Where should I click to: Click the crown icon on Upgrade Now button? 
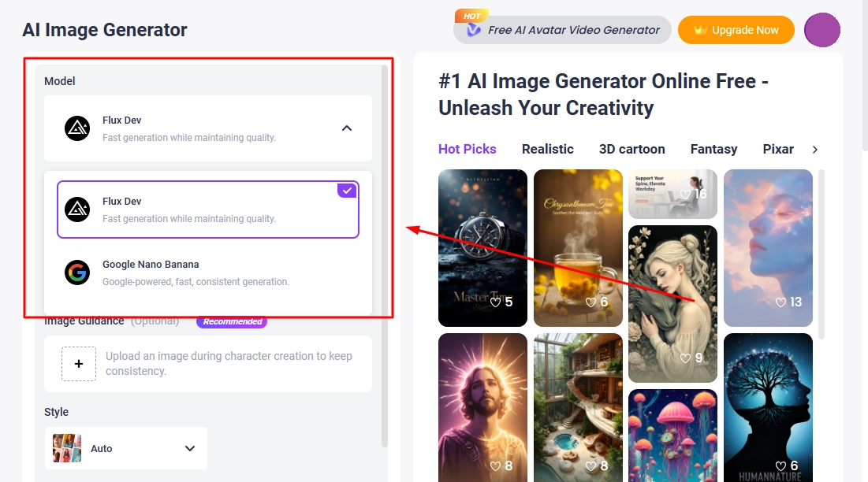coord(700,30)
